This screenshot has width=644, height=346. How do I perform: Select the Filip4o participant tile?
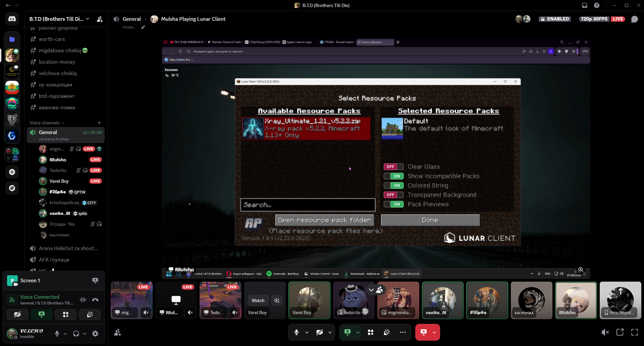[x=487, y=300]
